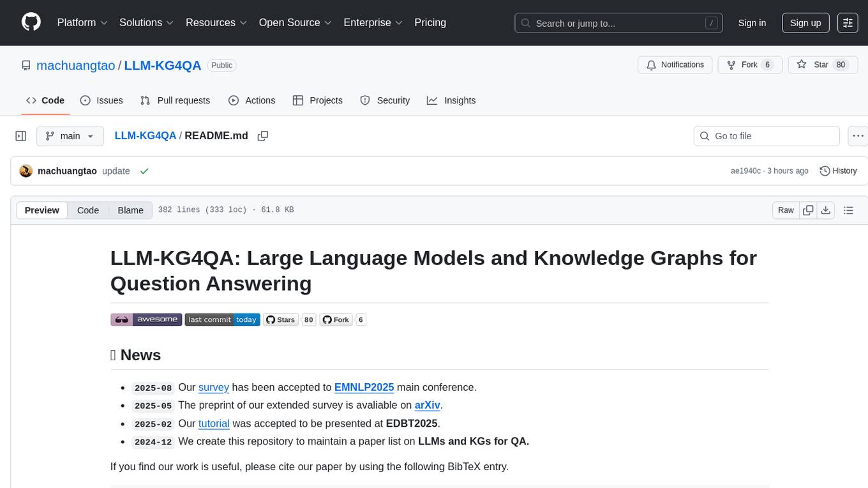Go to LLM-KG4QA root in breadcrumb
This screenshot has height=488, width=868.
pyautogui.click(x=145, y=135)
